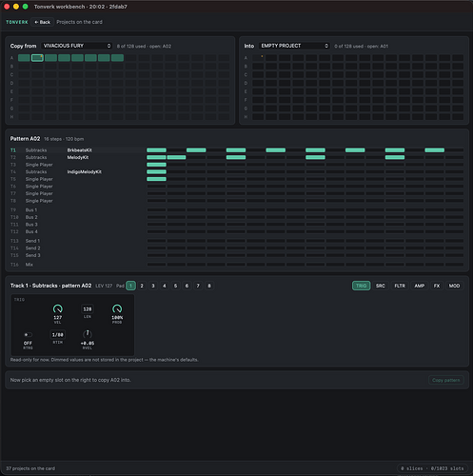Switch to the FLTR tab
This screenshot has height=476, width=473.
[x=400, y=286]
